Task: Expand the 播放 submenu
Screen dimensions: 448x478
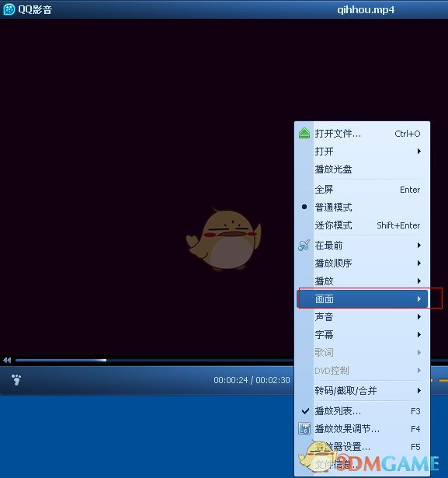Action: pyautogui.click(x=363, y=281)
